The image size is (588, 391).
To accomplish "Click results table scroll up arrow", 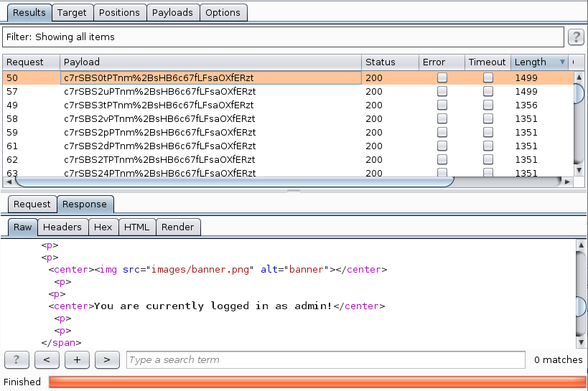I will pyautogui.click(x=579, y=77).
